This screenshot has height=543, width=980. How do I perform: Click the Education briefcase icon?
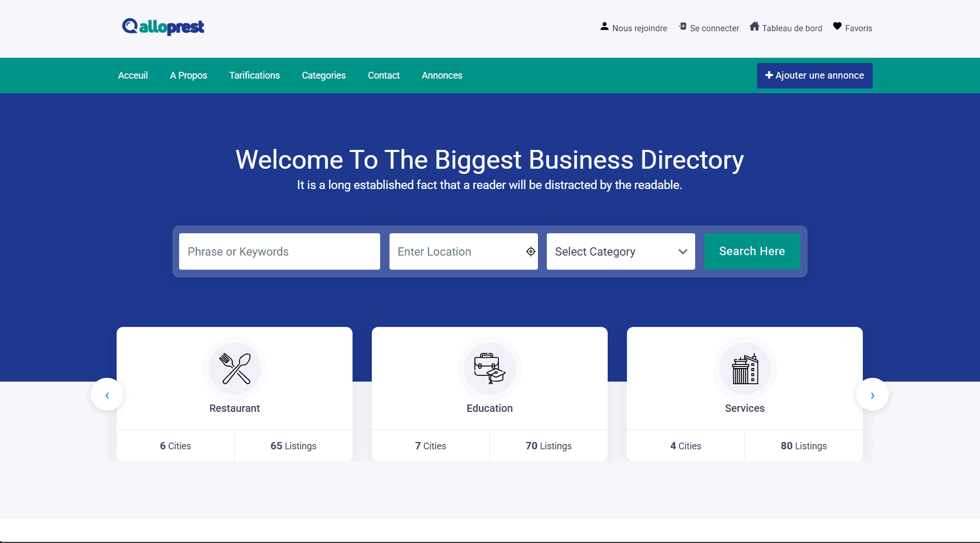tap(489, 369)
